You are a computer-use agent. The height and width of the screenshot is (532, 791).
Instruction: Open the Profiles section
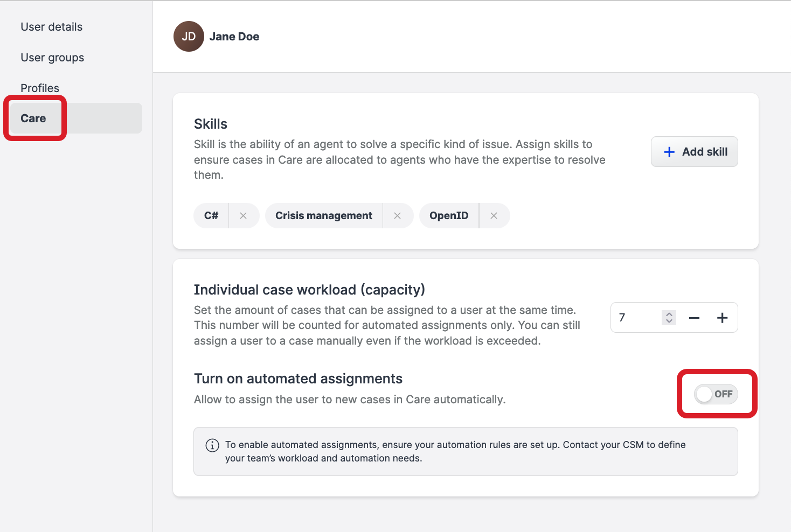pos(40,87)
